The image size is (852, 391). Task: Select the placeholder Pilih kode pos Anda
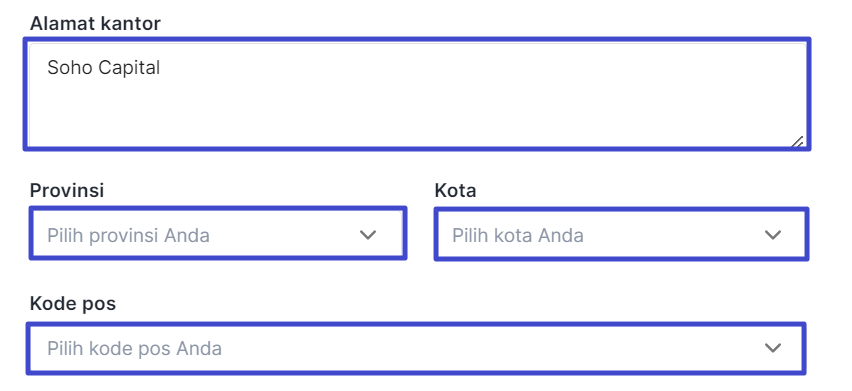(x=134, y=348)
